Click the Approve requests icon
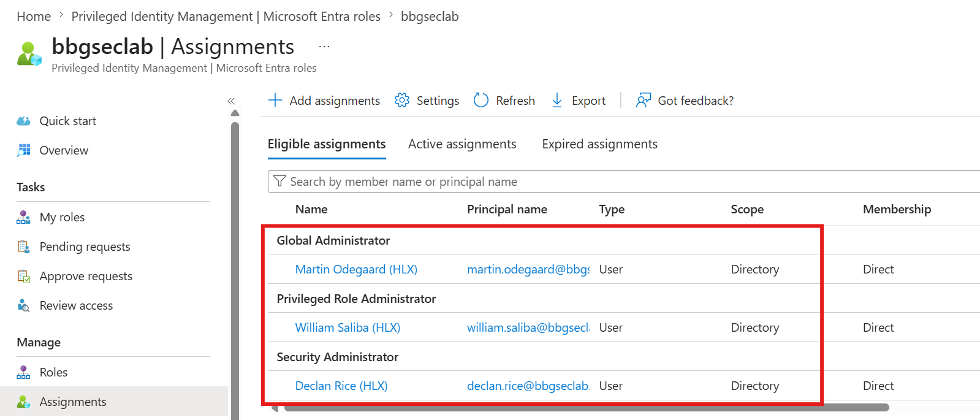980x420 pixels. pos(24,276)
